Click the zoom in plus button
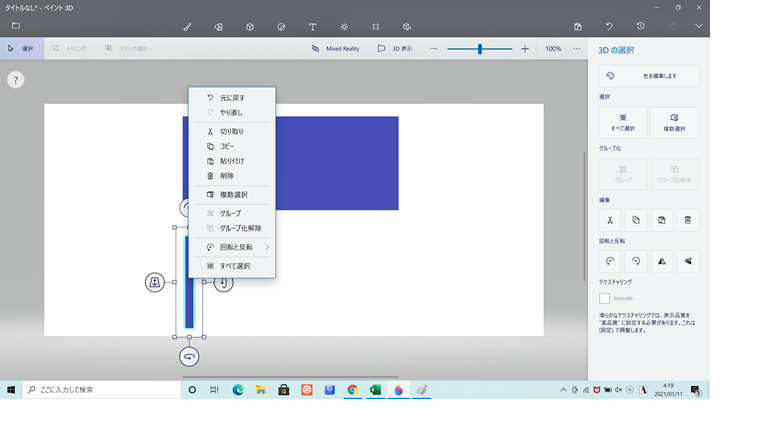The width and height of the screenshot is (760, 428). coord(525,48)
